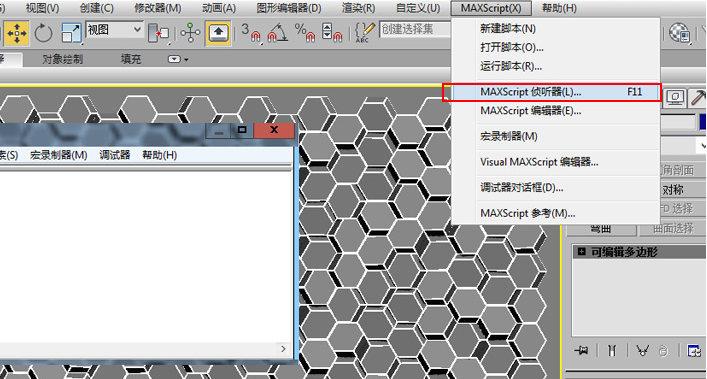Open 宏录制器(M) menu in listener window
Viewport: 707px width, 379px height.
pos(59,155)
